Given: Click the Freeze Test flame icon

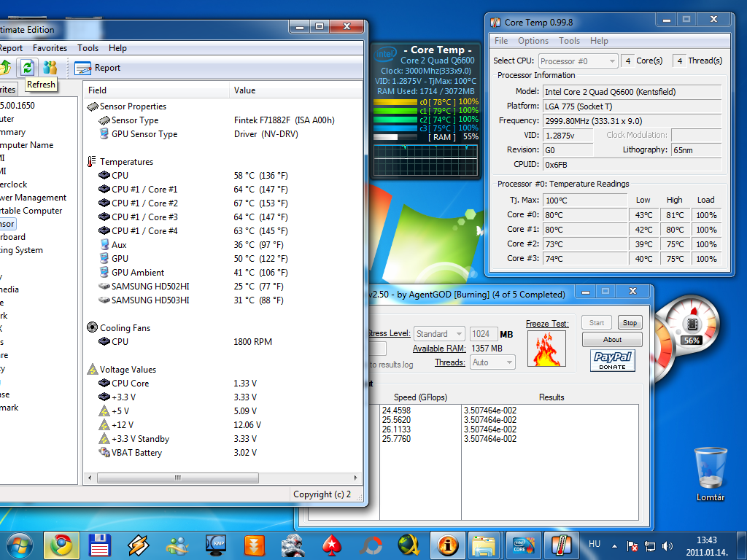Looking at the screenshot, I should pyautogui.click(x=547, y=349).
